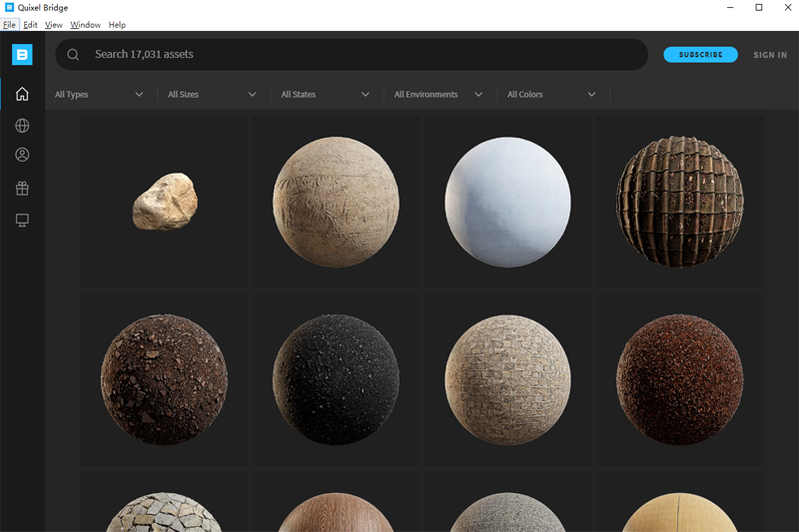Expand the All Types filter dropdown
Screen dimensions: 799x532
[x=99, y=94]
